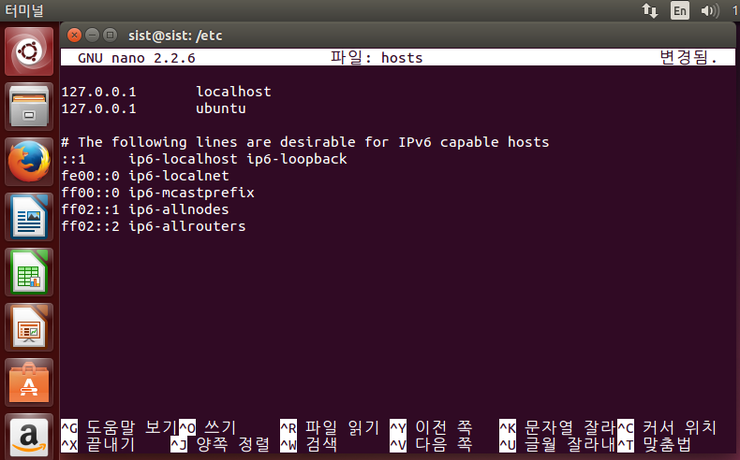Open the En keyboard input source menu
Image resolution: width=740 pixels, height=460 pixels.
pyautogui.click(x=679, y=11)
